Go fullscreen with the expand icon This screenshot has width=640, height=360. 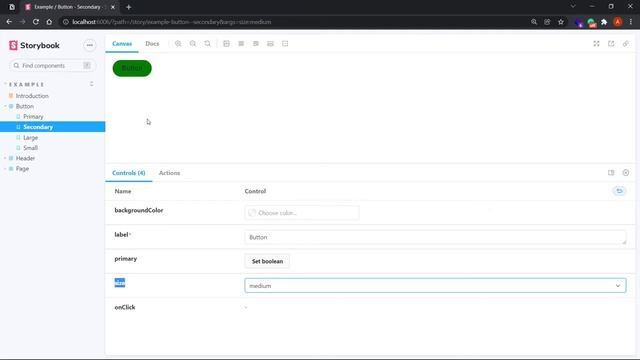[596, 44]
